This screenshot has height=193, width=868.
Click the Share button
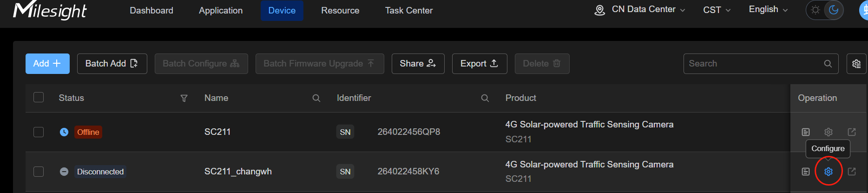(x=418, y=64)
